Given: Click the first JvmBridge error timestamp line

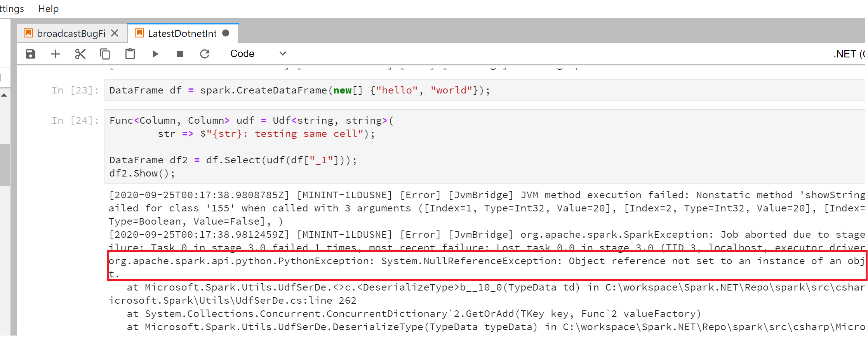Looking at the screenshot, I should (487, 195).
